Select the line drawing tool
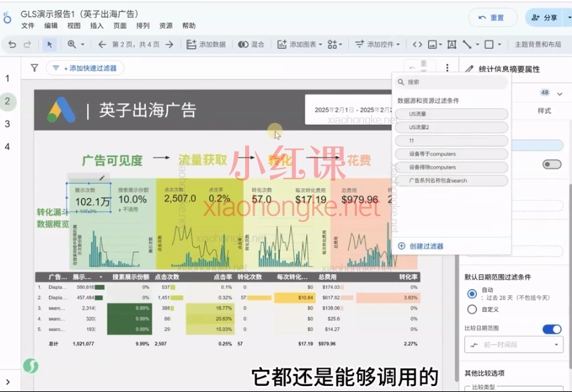572x392 pixels. 467,44
